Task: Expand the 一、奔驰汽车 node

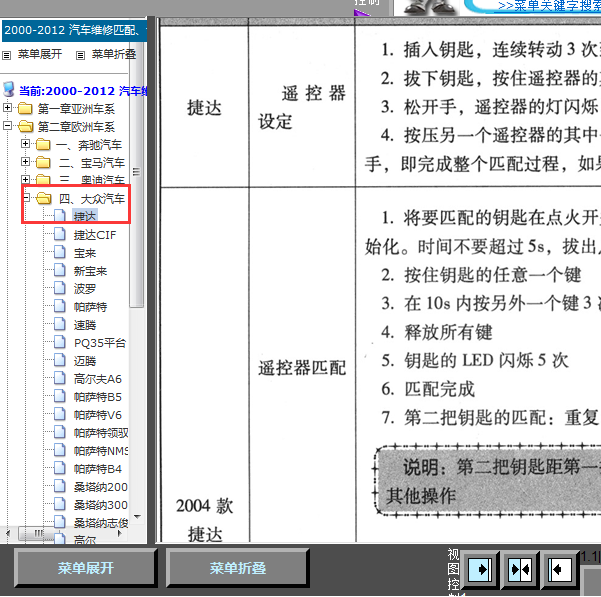Action: (x=25, y=143)
